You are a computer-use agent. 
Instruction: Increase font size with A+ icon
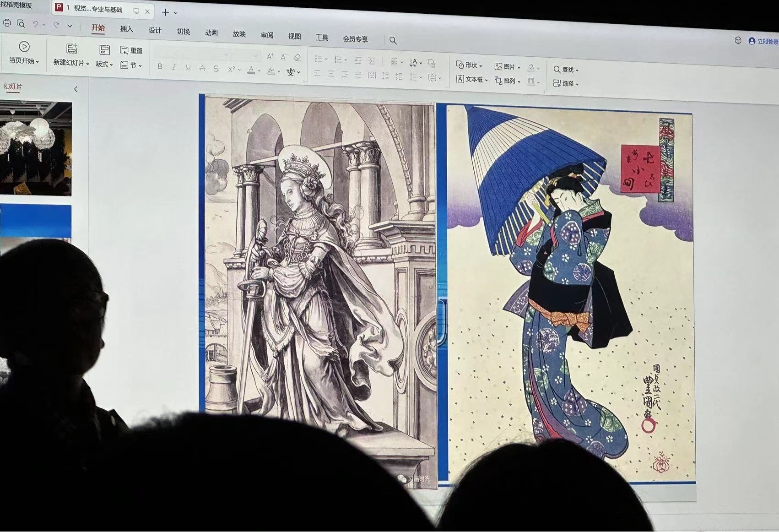click(x=270, y=56)
